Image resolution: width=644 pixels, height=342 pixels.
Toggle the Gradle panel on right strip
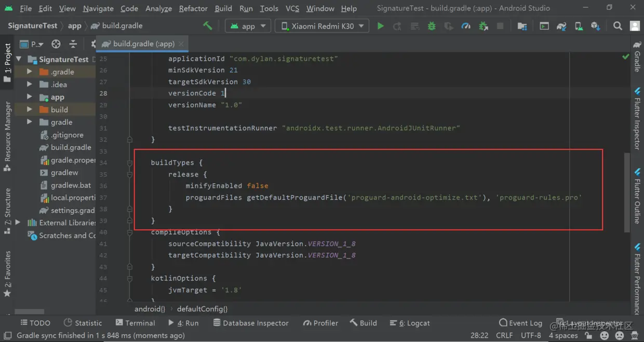(637, 56)
